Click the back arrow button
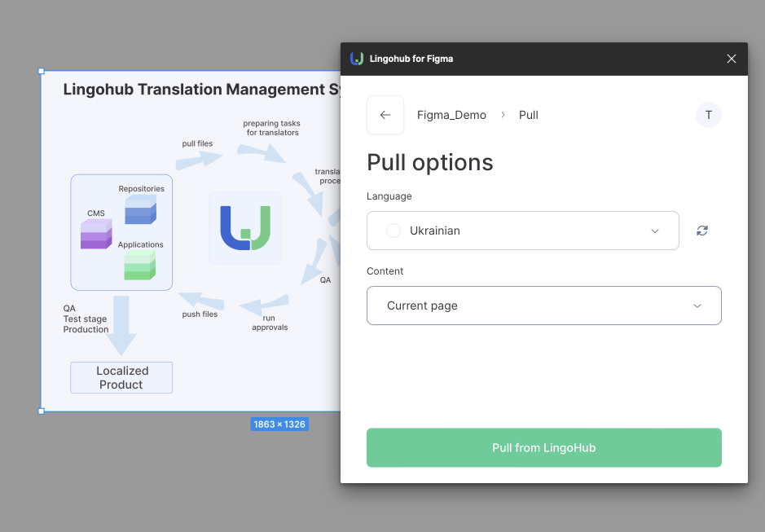This screenshot has height=532, width=765. [385, 115]
